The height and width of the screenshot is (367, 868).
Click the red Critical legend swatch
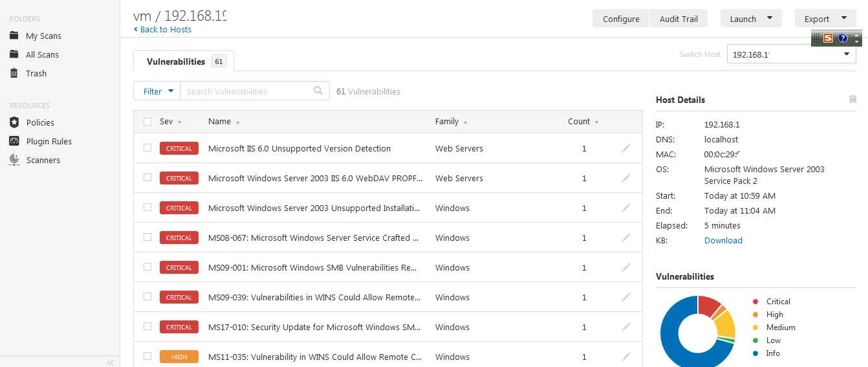[755, 302]
